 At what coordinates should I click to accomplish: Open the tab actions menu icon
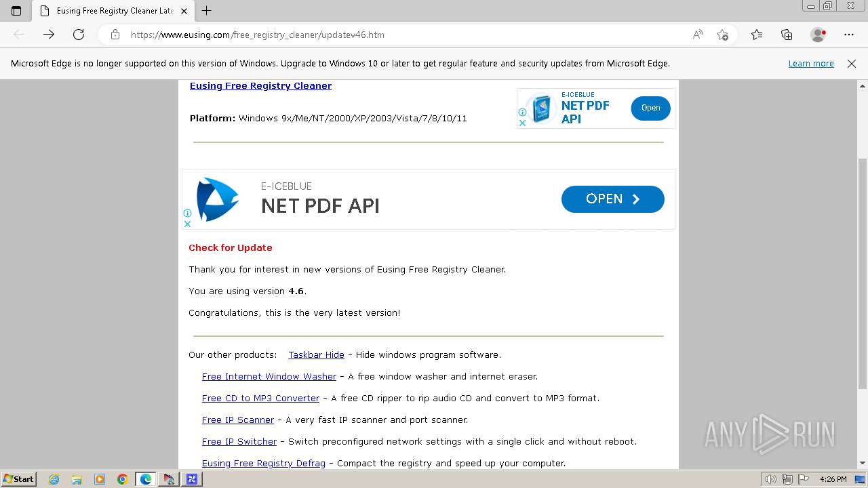16,11
